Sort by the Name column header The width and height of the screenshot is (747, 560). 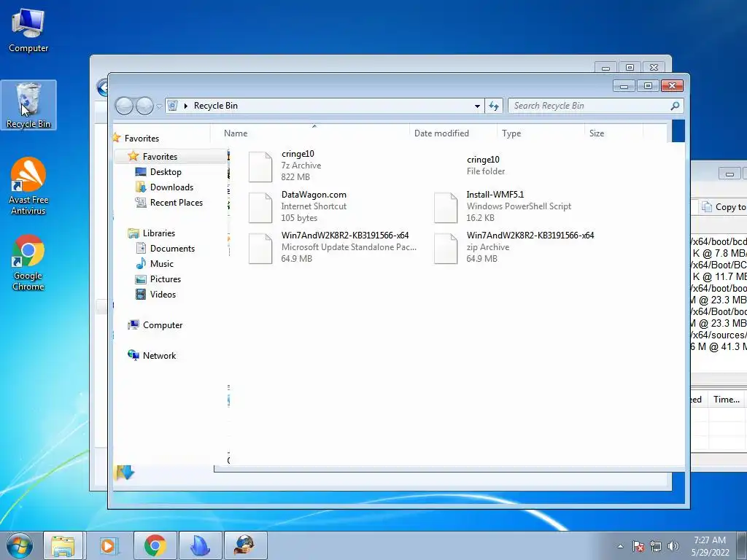[x=236, y=133]
